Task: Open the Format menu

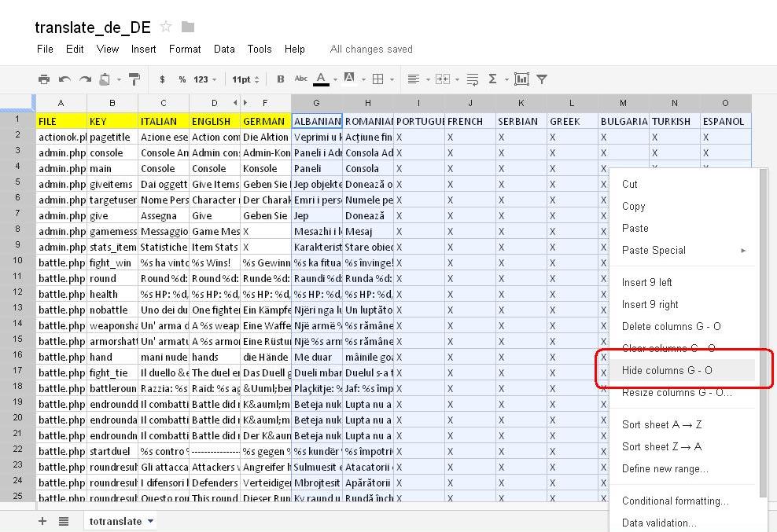Action: coord(185,49)
